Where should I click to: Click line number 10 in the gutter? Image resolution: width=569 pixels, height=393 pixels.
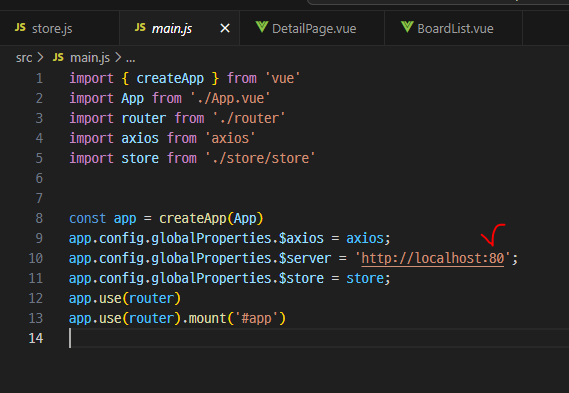tap(36, 258)
